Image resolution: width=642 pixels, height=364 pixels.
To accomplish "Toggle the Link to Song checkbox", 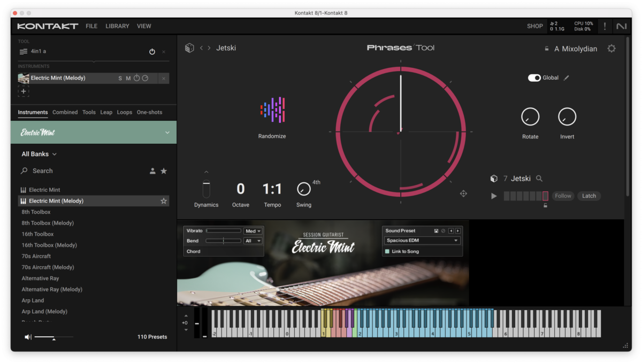I will click(x=387, y=251).
